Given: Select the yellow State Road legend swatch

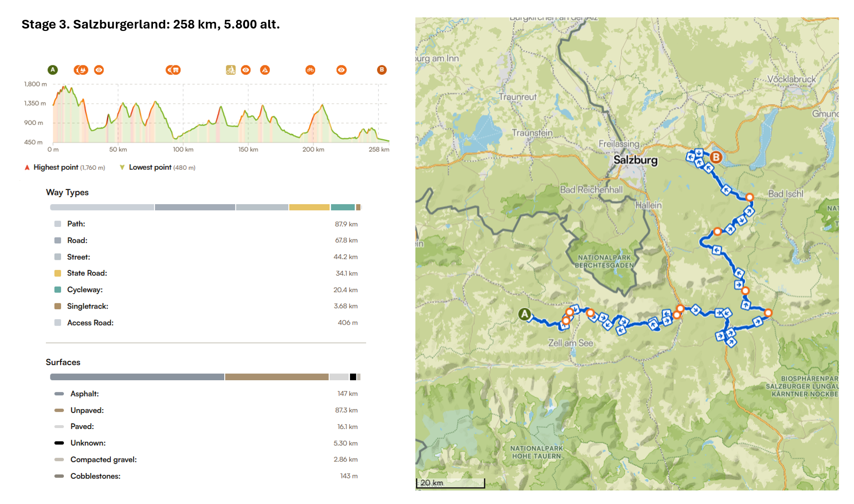Looking at the screenshot, I should (x=58, y=273).
